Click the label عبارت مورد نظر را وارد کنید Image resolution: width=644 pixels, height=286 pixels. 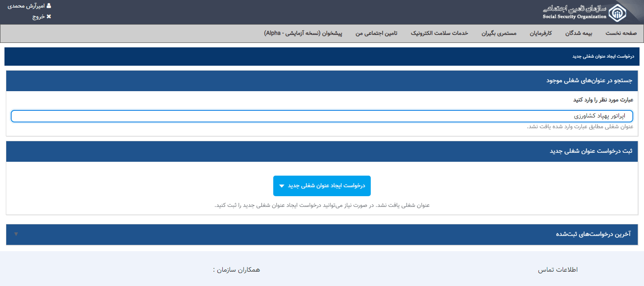tap(603, 100)
